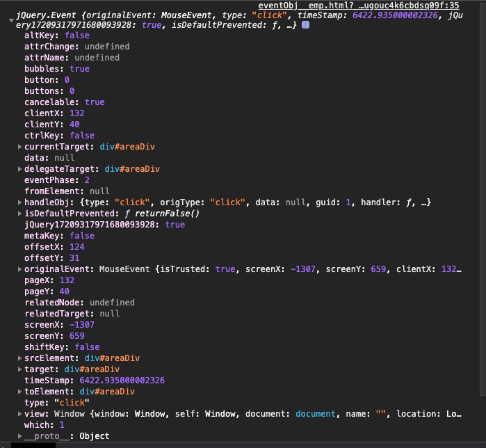486x448 pixels.
Task: Click div#areaDiv value of srcElement
Action: pos(112,358)
